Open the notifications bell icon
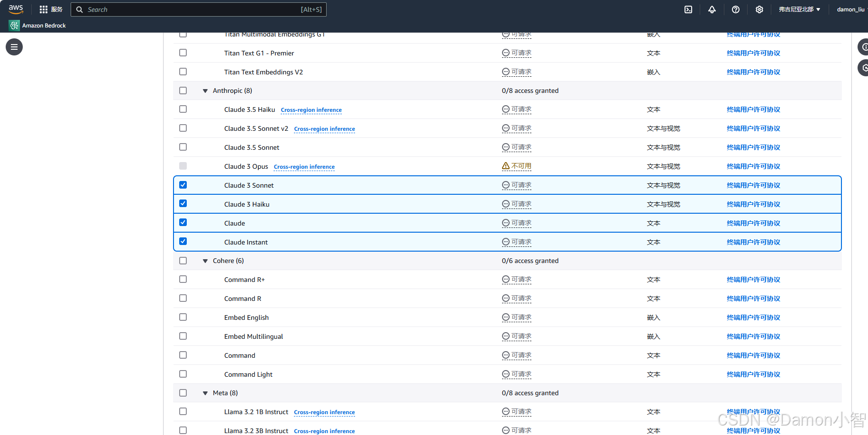Viewport: 868px width, 435px height. [x=712, y=9]
